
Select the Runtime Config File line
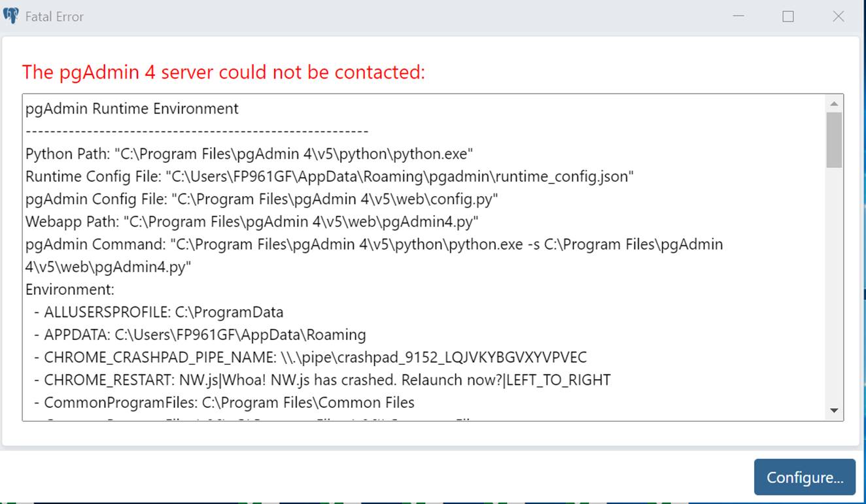tap(329, 176)
